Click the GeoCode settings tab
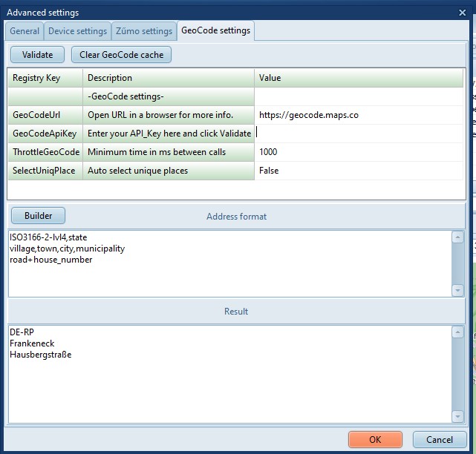476x454 pixels. click(215, 31)
